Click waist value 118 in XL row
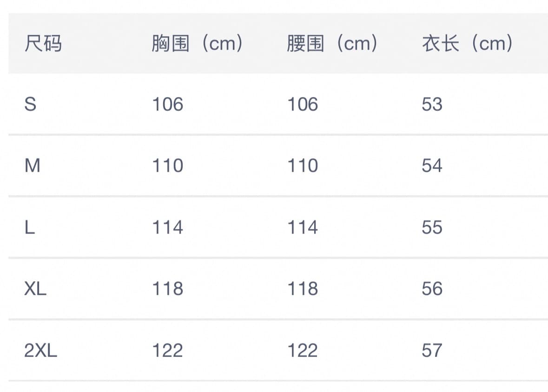 [303, 288]
